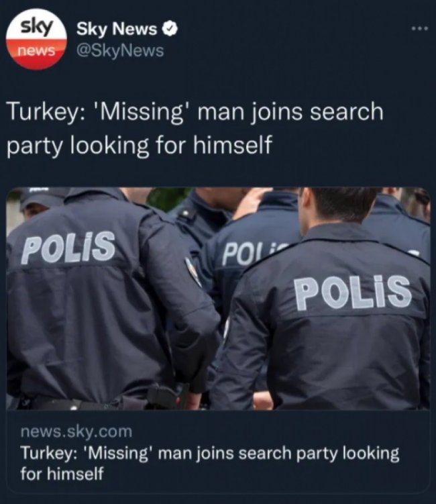Open link card title about missing man

pos(210,463)
